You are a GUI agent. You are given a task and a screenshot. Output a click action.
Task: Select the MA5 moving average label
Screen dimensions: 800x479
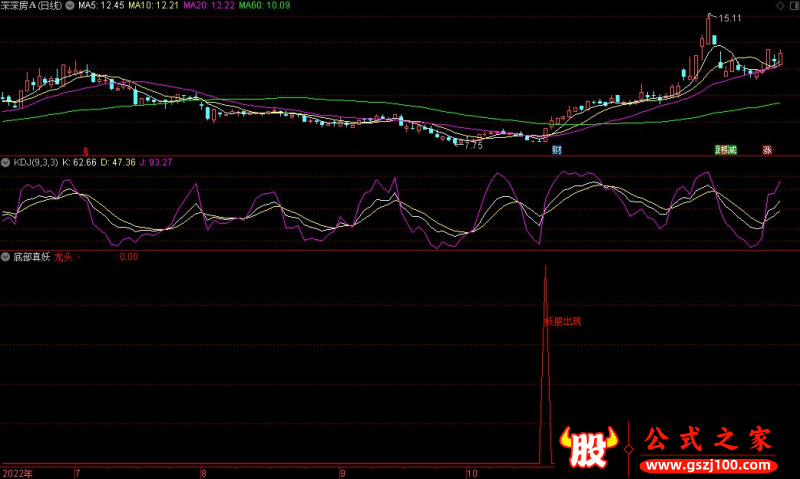pyautogui.click(x=98, y=6)
